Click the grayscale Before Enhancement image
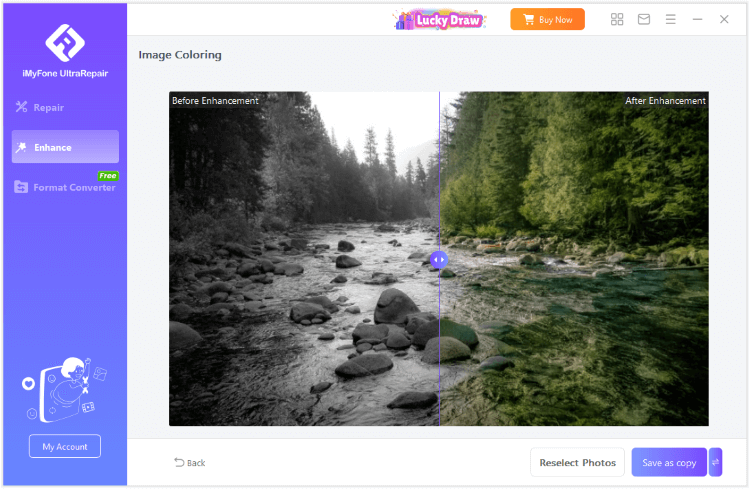Screen dimensions: 750x489 coord(304,259)
